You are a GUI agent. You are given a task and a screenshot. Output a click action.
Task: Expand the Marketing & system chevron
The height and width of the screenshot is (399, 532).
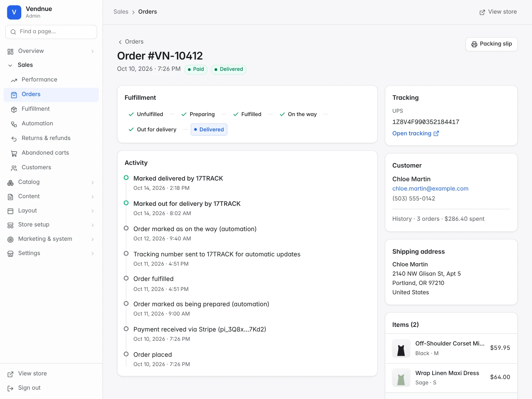(93, 239)
